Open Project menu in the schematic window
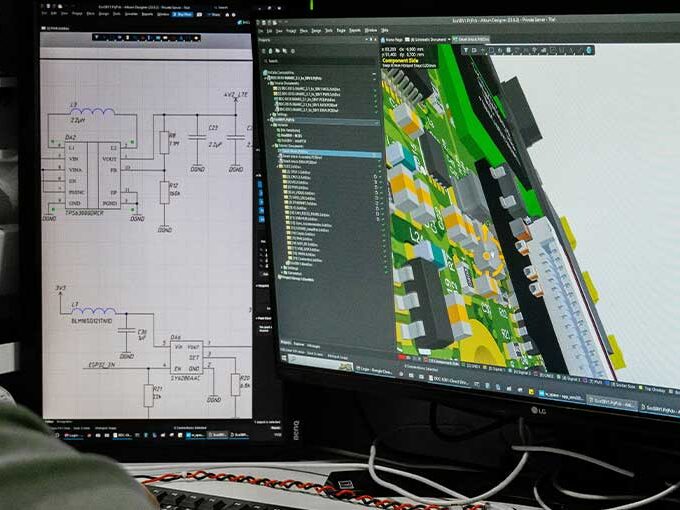This screenshot has width=680, height=510. pyautogui.click(x=77, y=14)
